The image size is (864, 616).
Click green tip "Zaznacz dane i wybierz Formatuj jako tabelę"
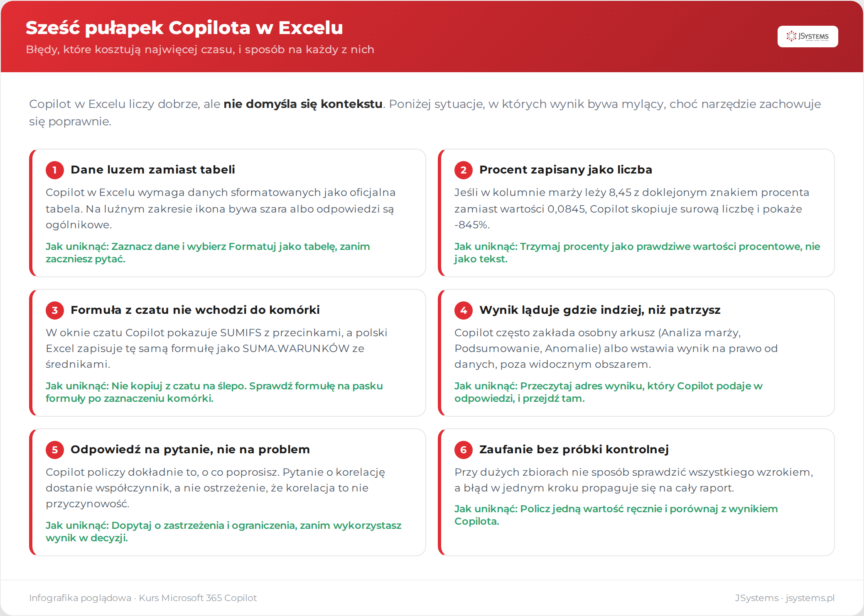point(208,252)
